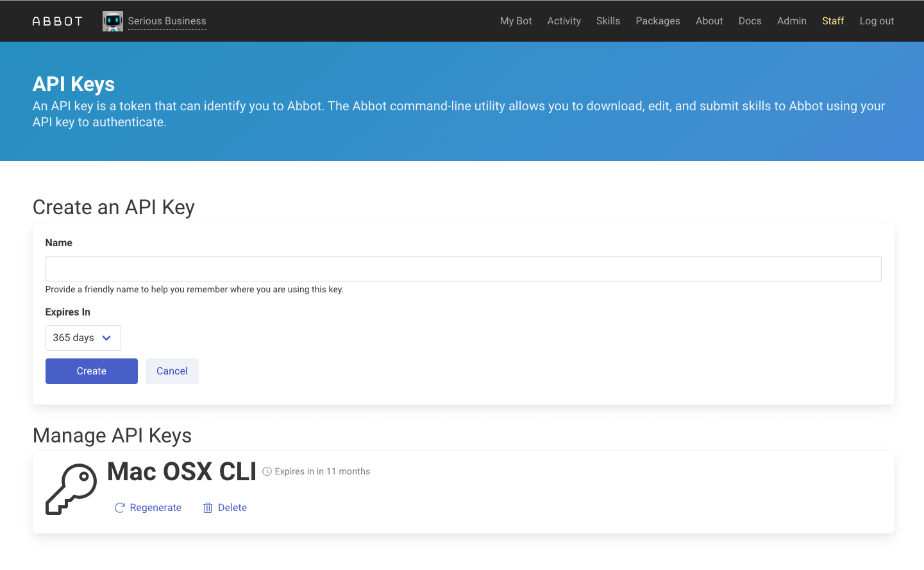Viewport: 924px width, 570px height.
Task: Click the regenerate circular arrow icon
Action: [119, 508]
